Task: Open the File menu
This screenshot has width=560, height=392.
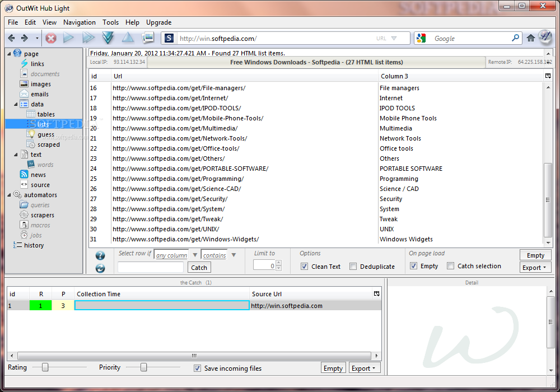Action: (x=13, y=22)
